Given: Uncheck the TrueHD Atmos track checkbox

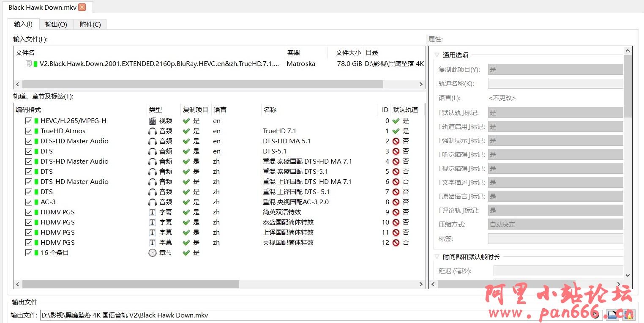Looking at the screenshot, I should [x=29, y=131].
